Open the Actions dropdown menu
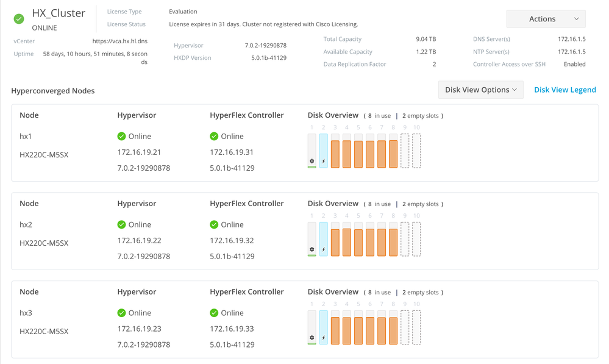This screenshot has height=364, width=609. click(546, 19)
